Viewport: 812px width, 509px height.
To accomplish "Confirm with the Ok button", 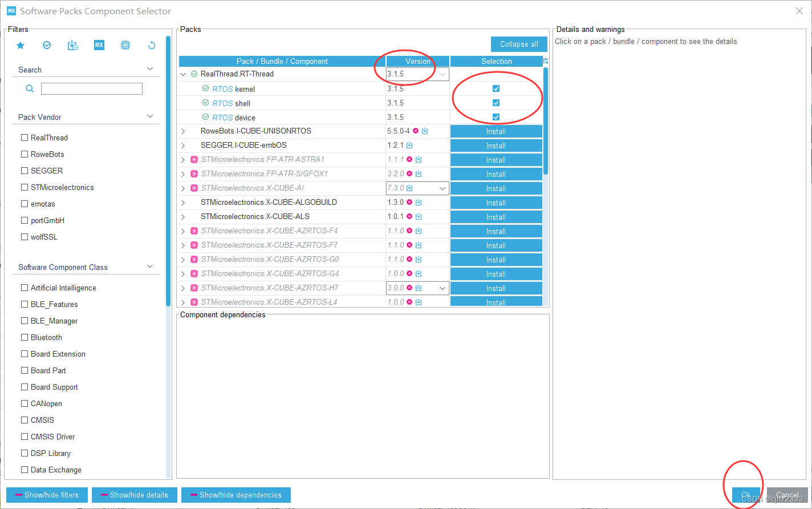I will tap(746, 495).
